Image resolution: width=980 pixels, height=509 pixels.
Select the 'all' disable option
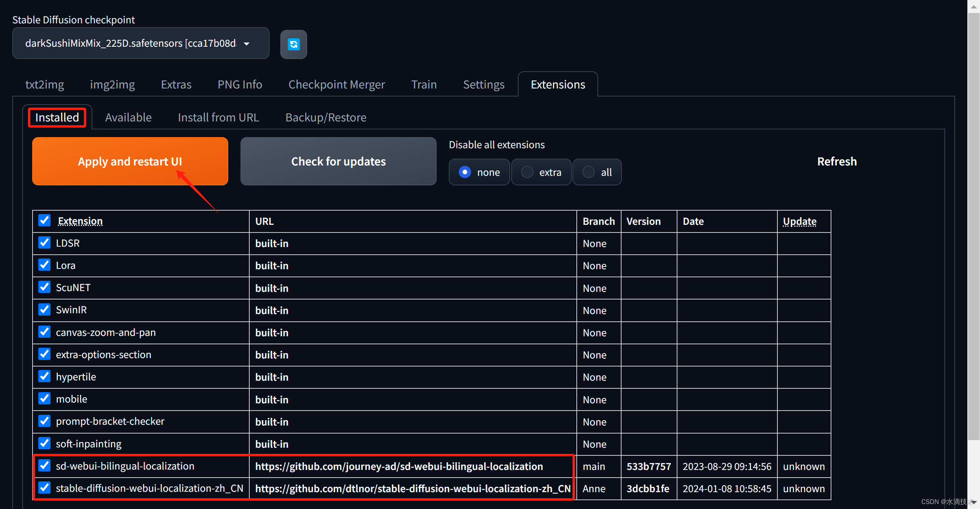(x=597, y=172)
